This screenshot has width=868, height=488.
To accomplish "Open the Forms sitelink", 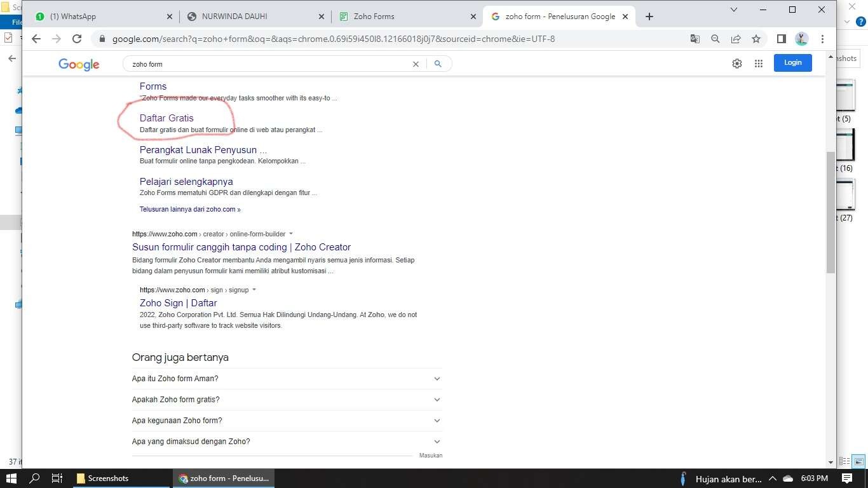I will tap(153, 86).
